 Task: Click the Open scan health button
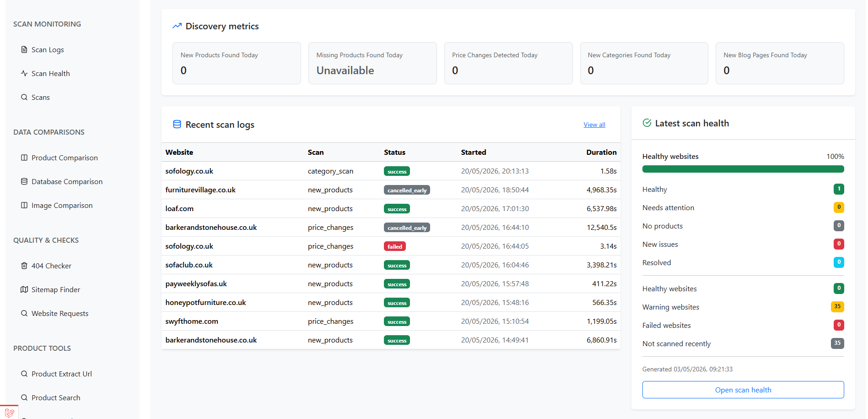[743, 390]
